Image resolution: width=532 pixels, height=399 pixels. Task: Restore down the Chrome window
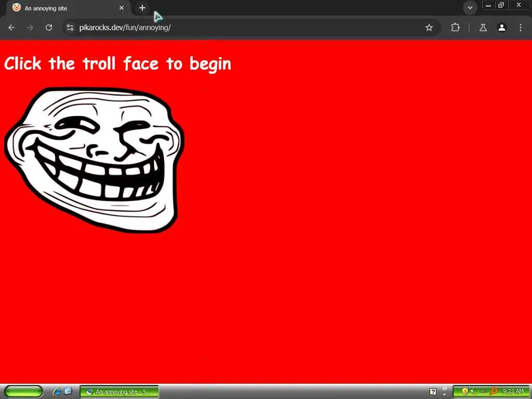pyautogui.click(x=501, y=5)
